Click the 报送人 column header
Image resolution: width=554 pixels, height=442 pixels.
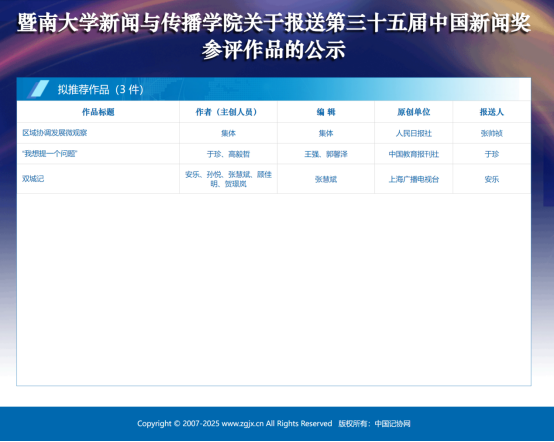pyautogui.click(x=491, y=112)
